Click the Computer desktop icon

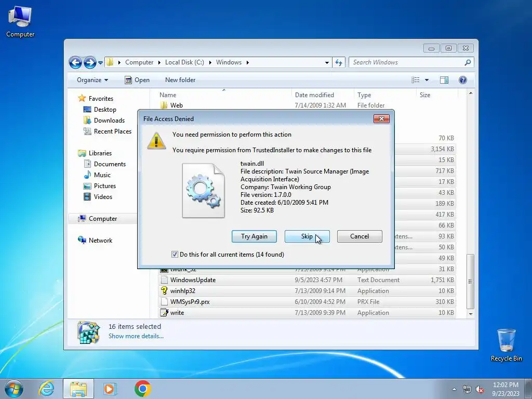20,22
